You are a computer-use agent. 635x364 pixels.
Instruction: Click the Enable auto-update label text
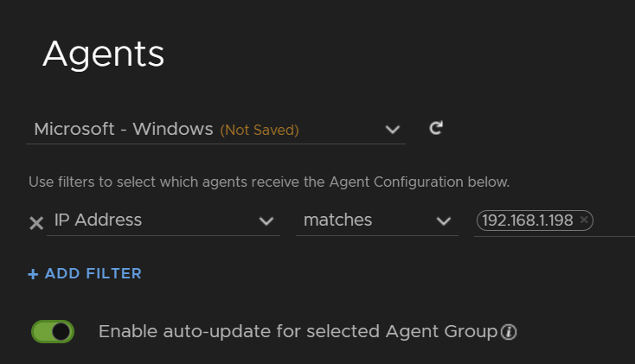tap(298, 332)
